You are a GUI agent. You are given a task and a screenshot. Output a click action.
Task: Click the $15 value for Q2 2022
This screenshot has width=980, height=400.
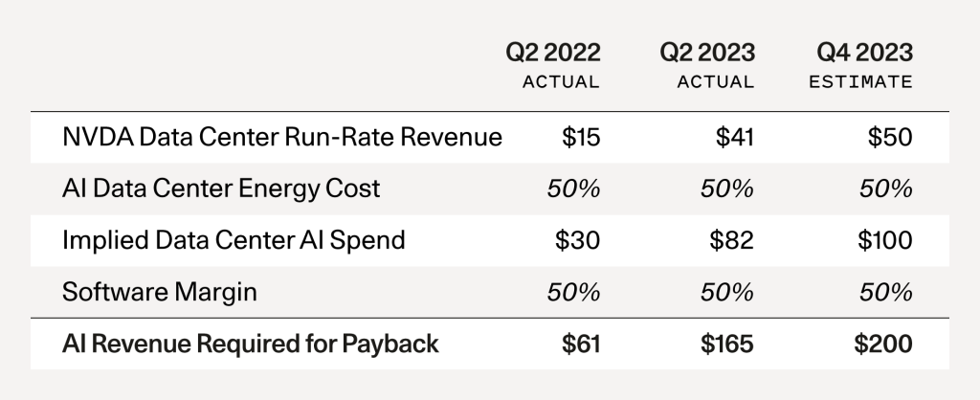pyautogui.click(x=581, y=138)
